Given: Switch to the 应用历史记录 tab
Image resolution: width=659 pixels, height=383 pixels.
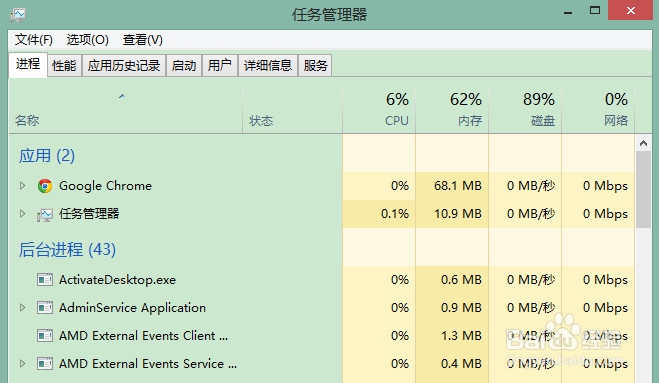Looking at the screenshot, I should 124,66.
